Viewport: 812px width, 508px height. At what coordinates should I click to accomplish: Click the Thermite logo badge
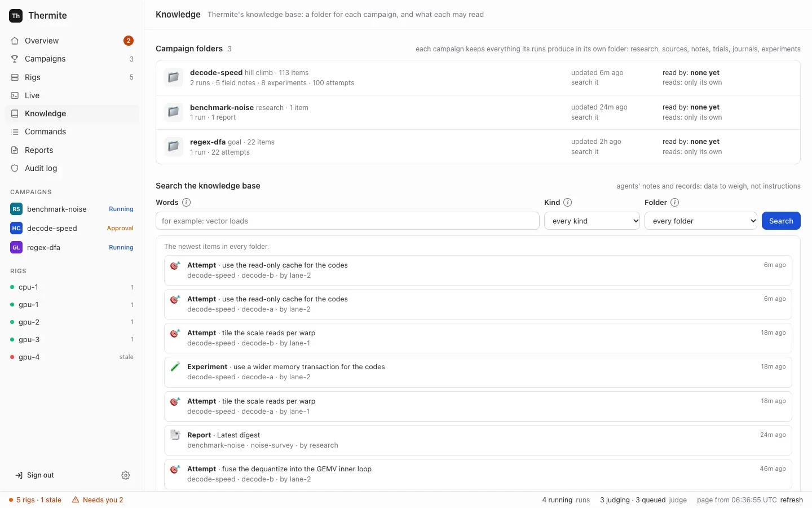16,16
